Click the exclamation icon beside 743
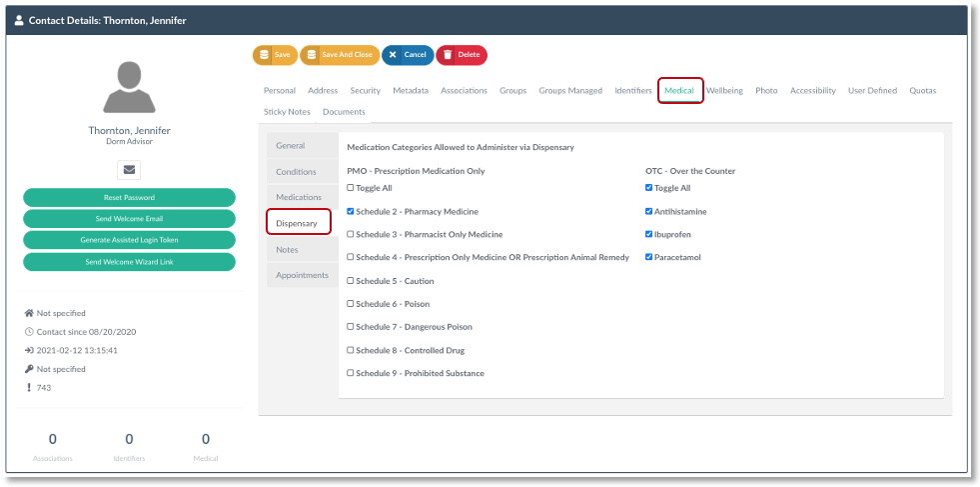The image size is (980, 487). click(x=29, y=387)
